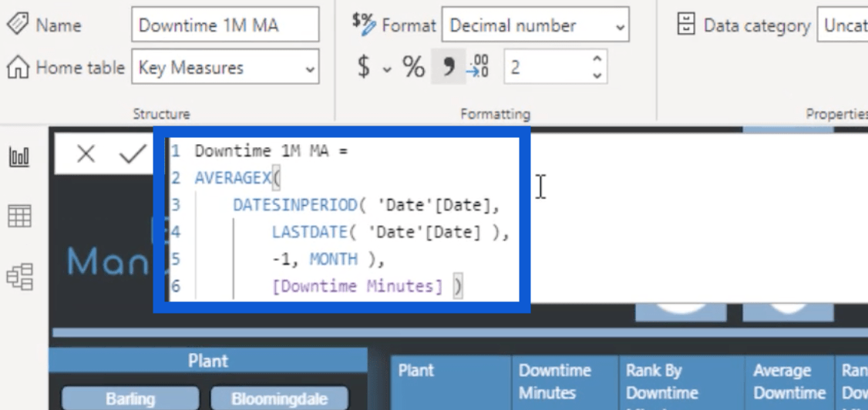Click the measure Name input field

225,25
